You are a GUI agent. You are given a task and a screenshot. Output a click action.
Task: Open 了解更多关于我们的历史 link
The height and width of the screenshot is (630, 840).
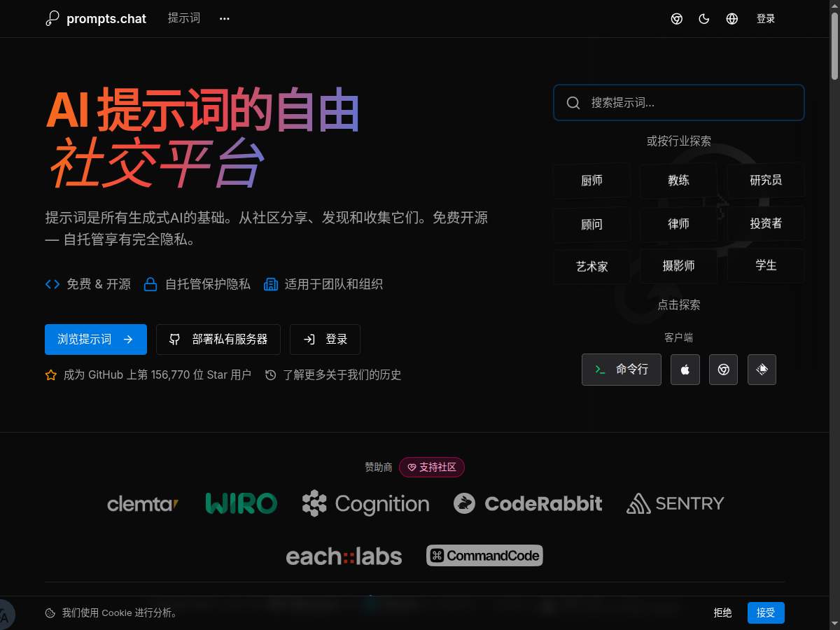point(334,375)
